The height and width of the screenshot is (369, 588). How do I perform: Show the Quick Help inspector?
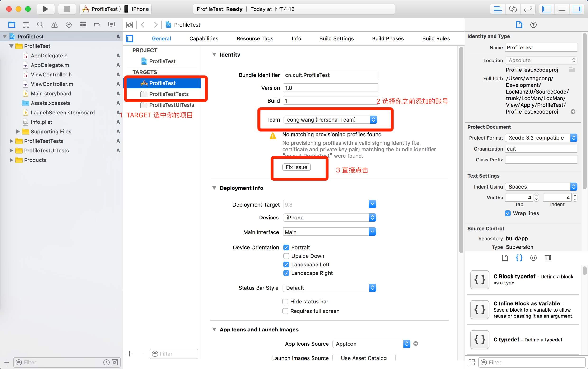(x=533, y=25)
